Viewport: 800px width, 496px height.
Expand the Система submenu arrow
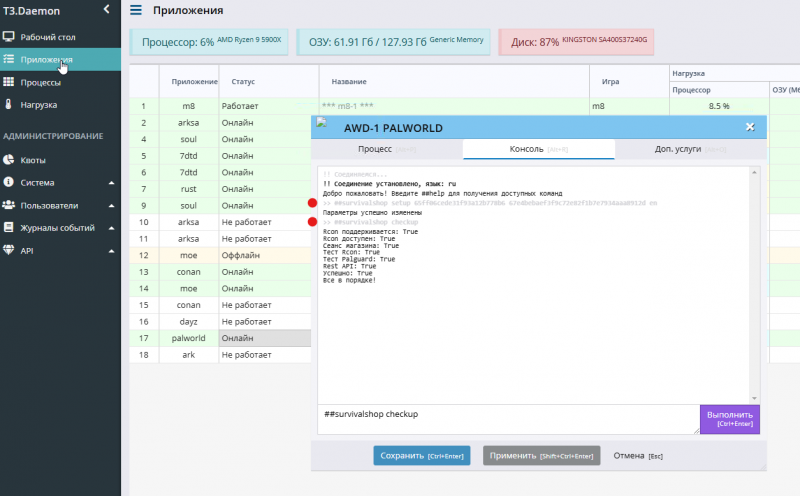(x=111, y=183)
